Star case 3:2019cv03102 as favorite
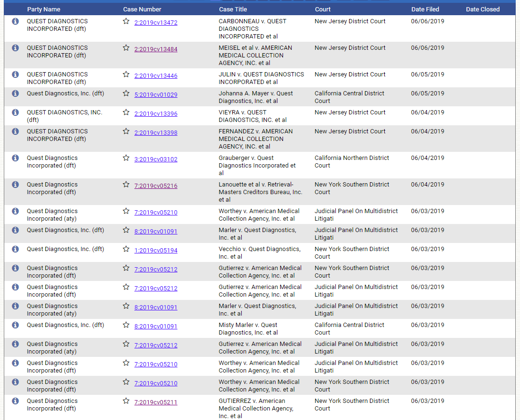The width and height of the screenshot is (520, 420). pyautogui.click(x=126, y=158)
